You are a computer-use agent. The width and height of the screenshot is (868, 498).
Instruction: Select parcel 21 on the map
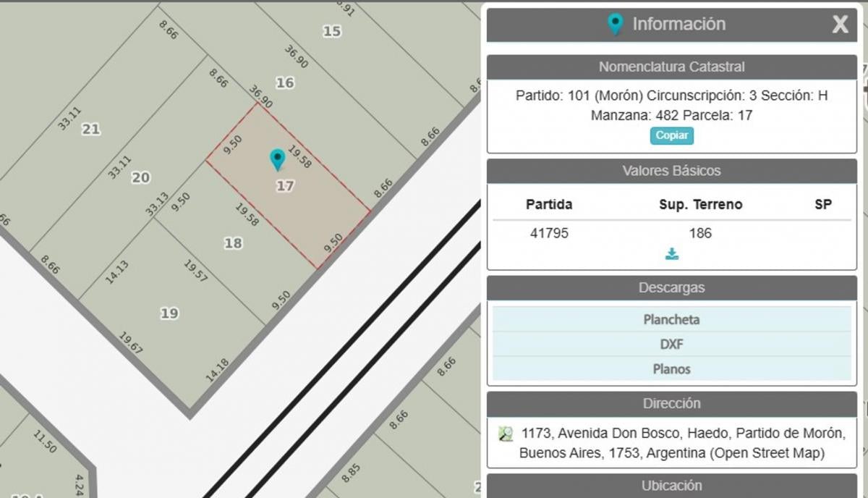point(90,130)
